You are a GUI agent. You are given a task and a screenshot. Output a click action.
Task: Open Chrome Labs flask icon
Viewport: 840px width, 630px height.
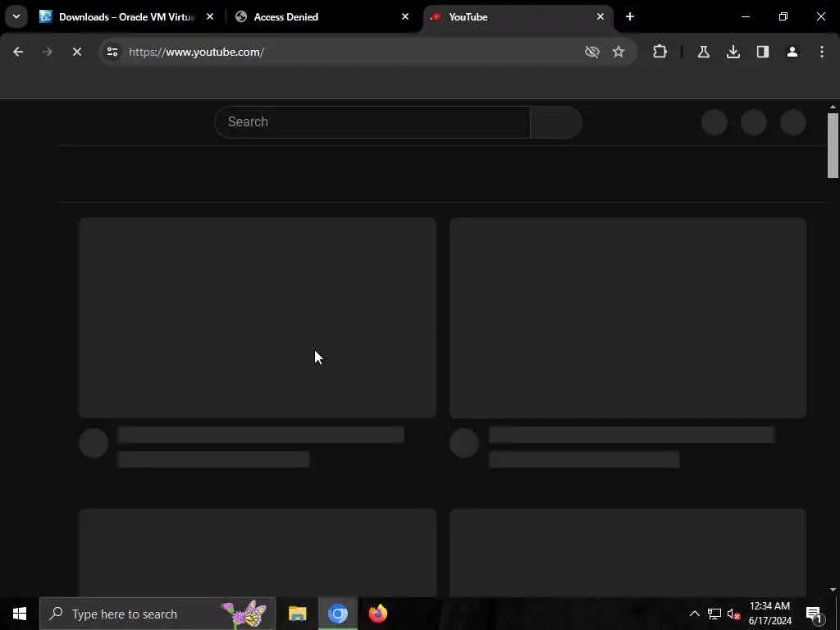coord(703,52)
